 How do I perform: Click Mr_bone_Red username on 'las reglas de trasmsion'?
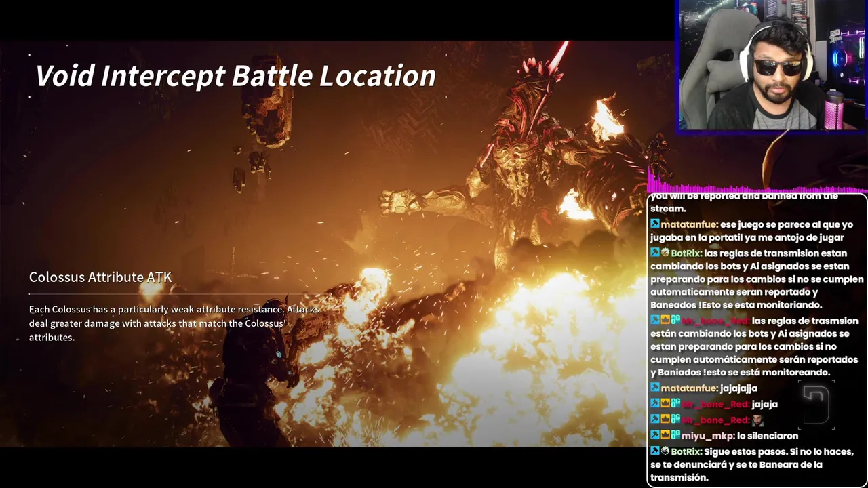click(x=715, y=321)
